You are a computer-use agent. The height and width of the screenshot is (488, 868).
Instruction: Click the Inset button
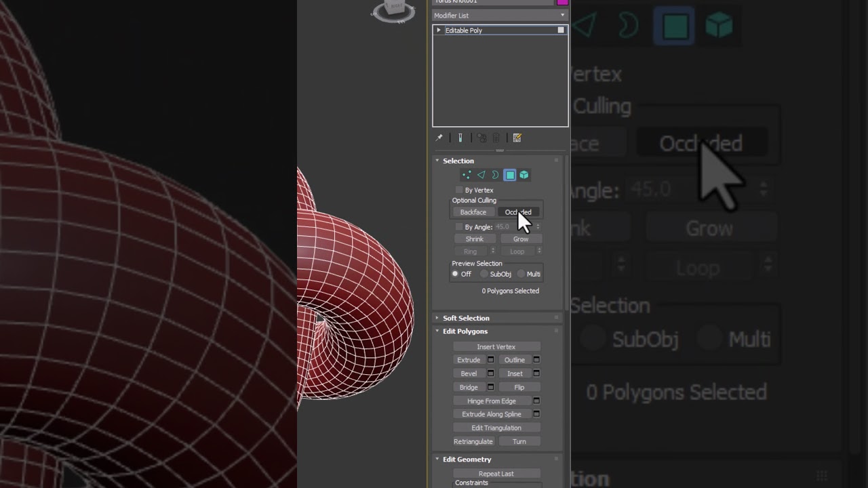(x=515, y=373)
